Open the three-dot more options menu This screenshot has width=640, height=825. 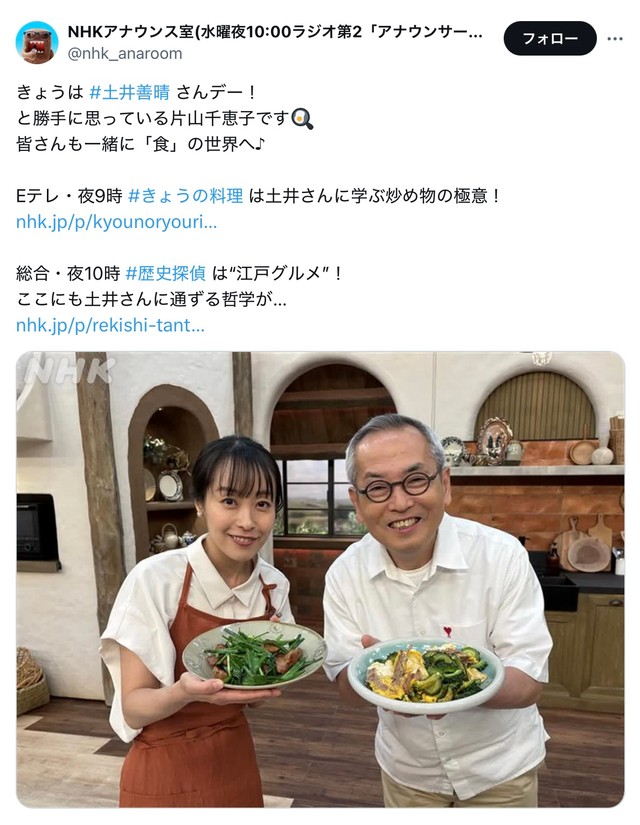point(615,39)
